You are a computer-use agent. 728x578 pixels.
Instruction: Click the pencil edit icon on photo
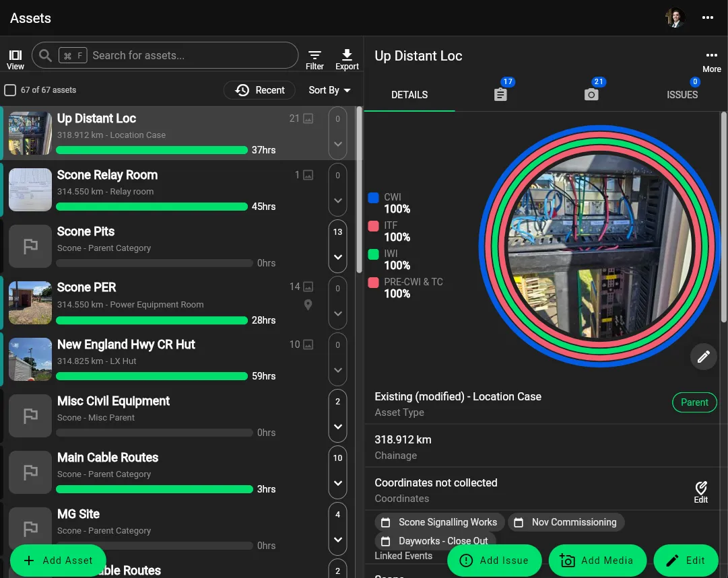(703, 357)
